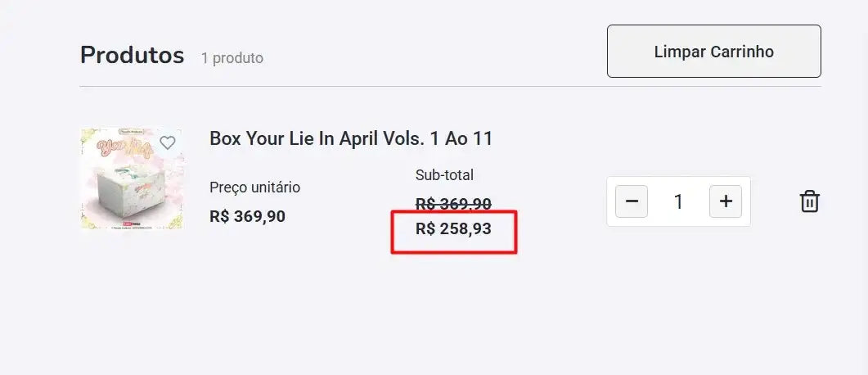Click the Produtos section heading
868x375 pixels.
132,56
